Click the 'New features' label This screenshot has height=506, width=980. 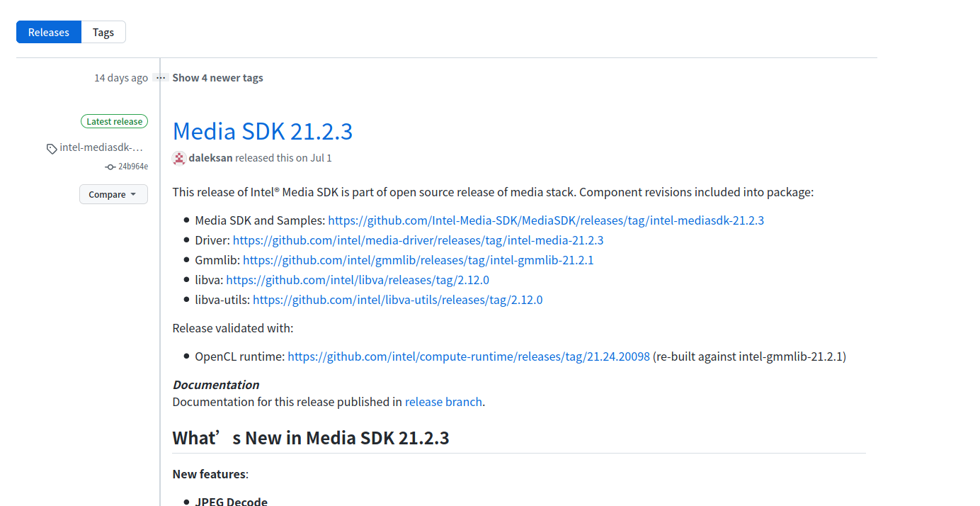tap(209, 474)
